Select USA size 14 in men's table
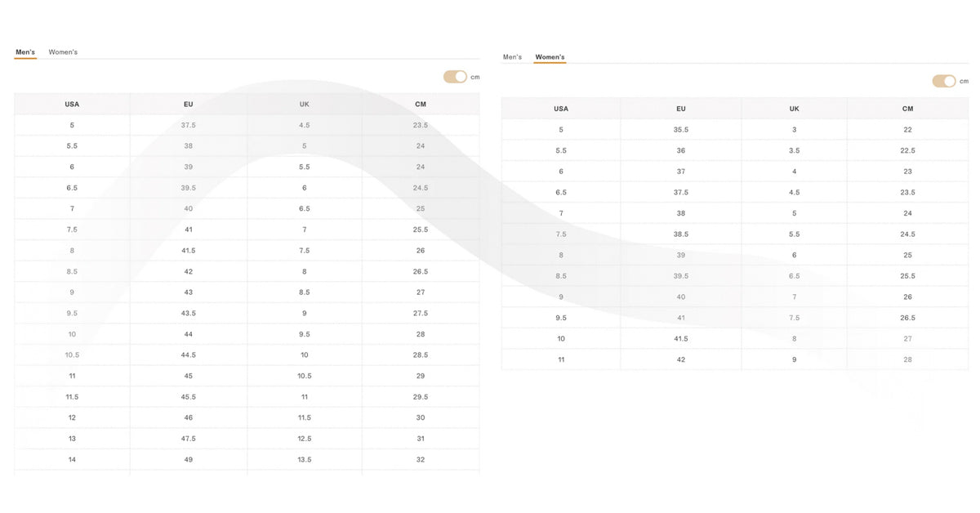Viewport: 980px width, 513px height. pos(72,460)
